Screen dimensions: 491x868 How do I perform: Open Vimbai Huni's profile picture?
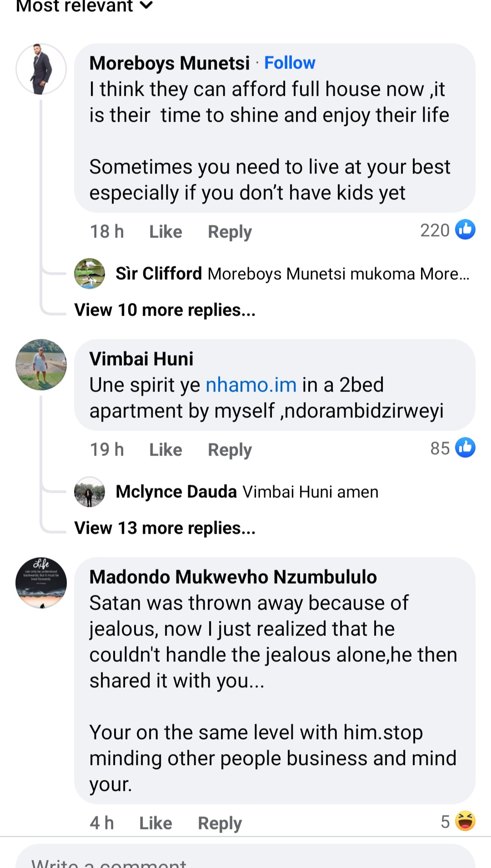pos(41,364)
